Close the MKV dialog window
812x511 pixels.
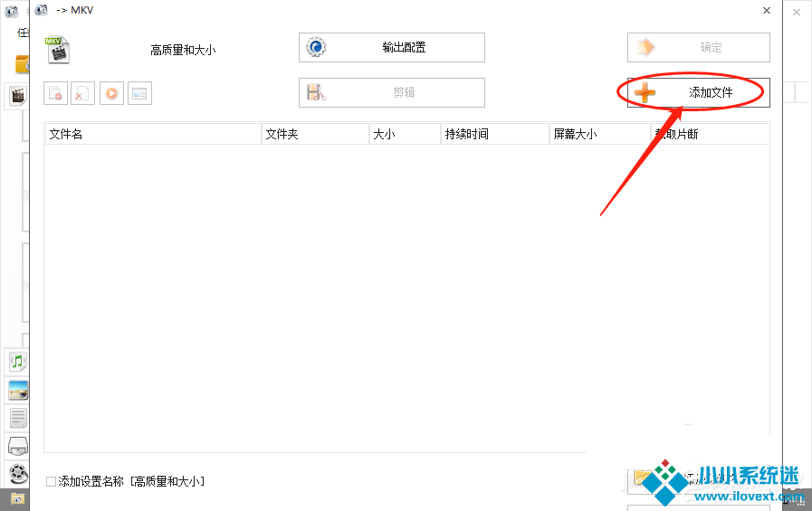(x=767, y=11)
